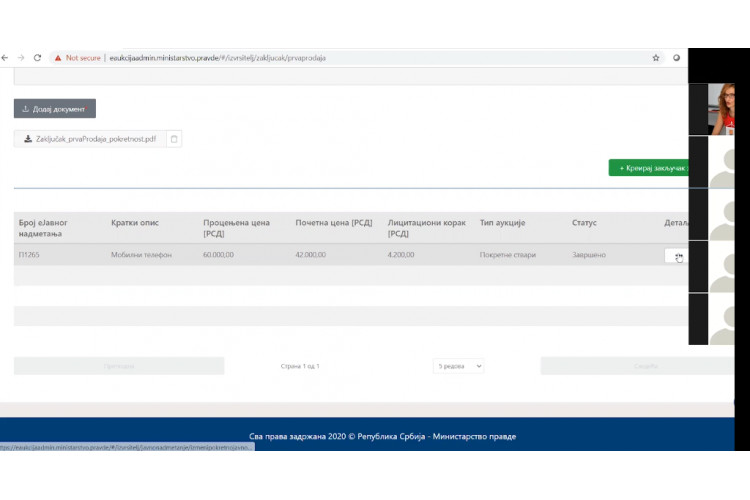Click the Страна 1 од 1 page indicator
This screenshot has width=750, height=500.
[300, 366]
